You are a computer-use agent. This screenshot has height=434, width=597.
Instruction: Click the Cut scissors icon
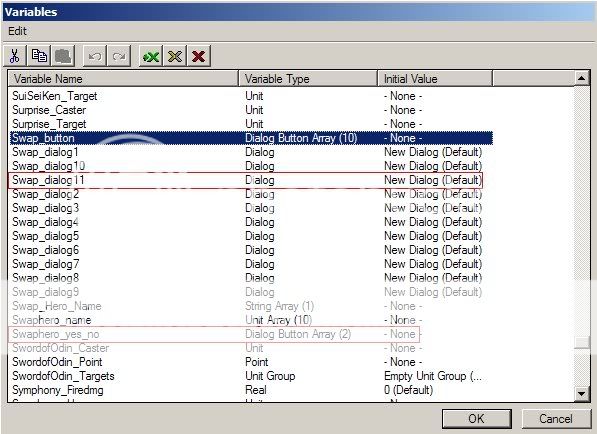(15, 56)
